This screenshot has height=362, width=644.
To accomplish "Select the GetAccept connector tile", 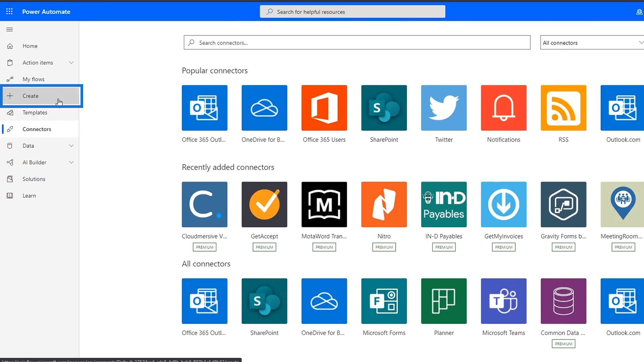I will click(x=264, y=204).
